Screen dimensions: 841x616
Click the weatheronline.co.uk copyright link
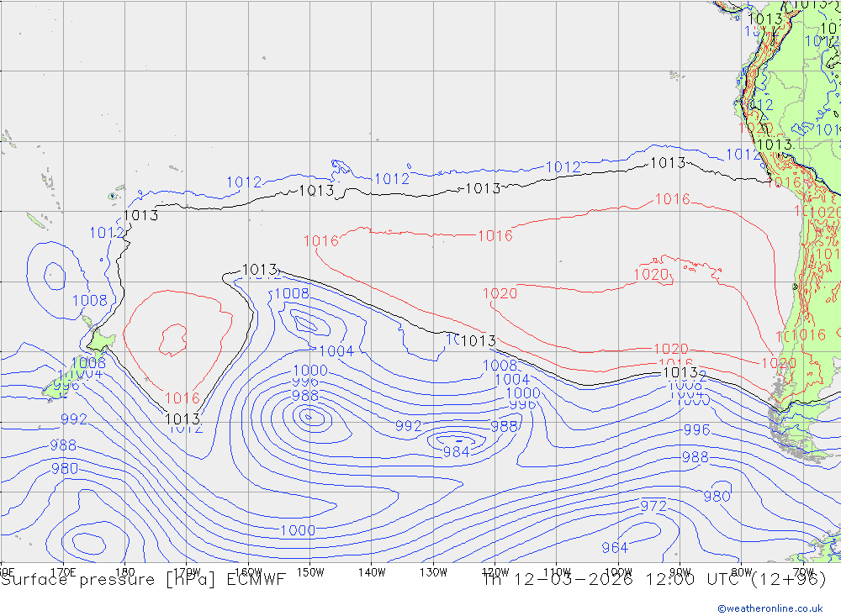pos(770,608)
